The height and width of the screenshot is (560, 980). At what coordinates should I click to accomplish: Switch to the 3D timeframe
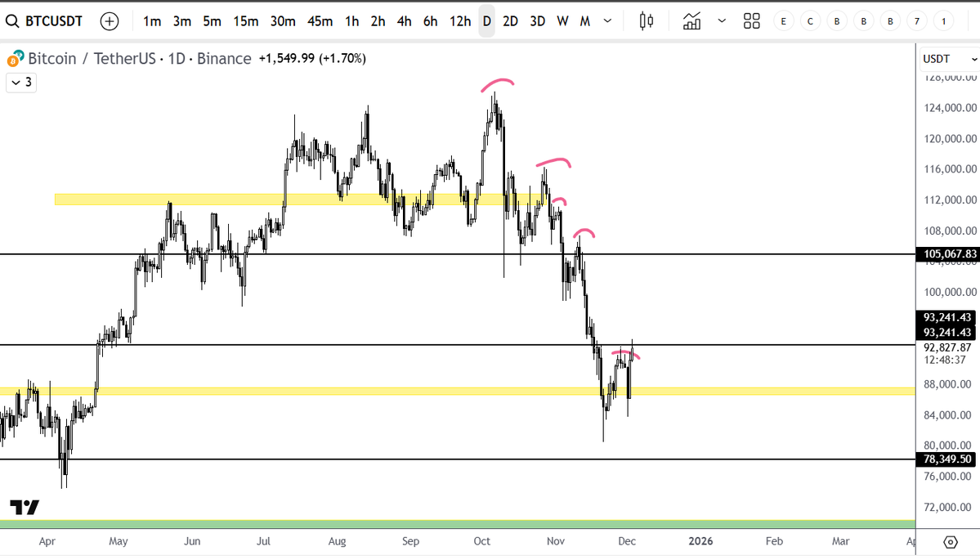(x=537, y=21)
